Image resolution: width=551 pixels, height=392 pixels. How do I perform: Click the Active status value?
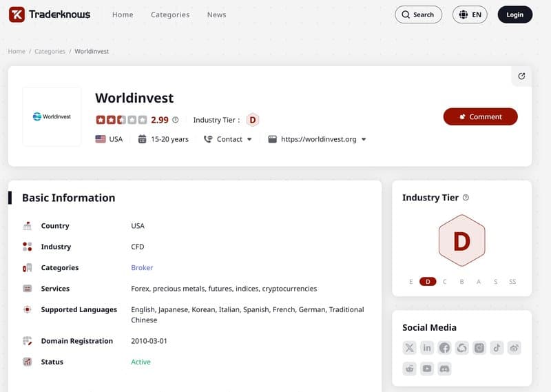(x=141, y=362)
